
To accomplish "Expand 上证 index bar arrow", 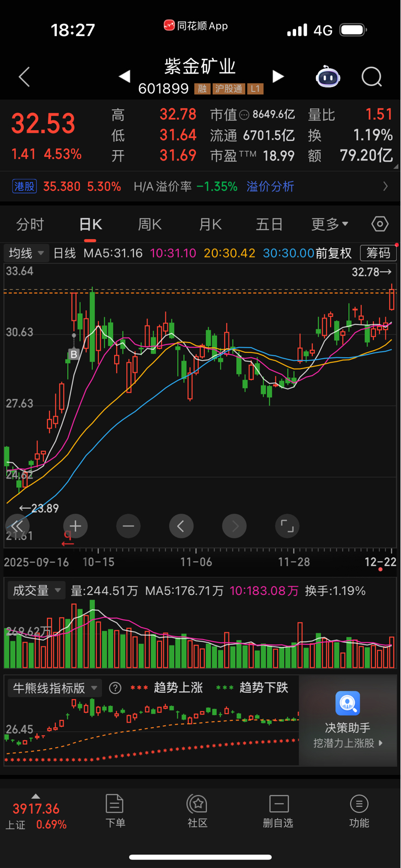I will (x=35, y=796).
